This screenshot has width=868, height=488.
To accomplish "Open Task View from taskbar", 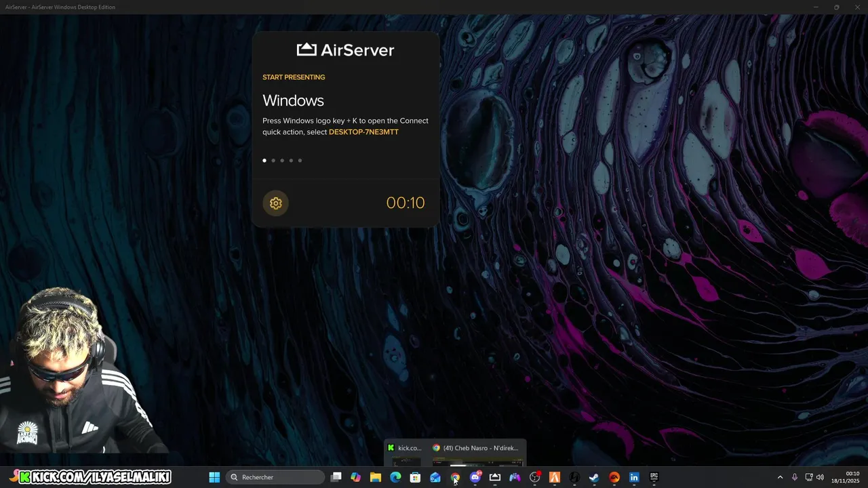I will click(336, 477).
